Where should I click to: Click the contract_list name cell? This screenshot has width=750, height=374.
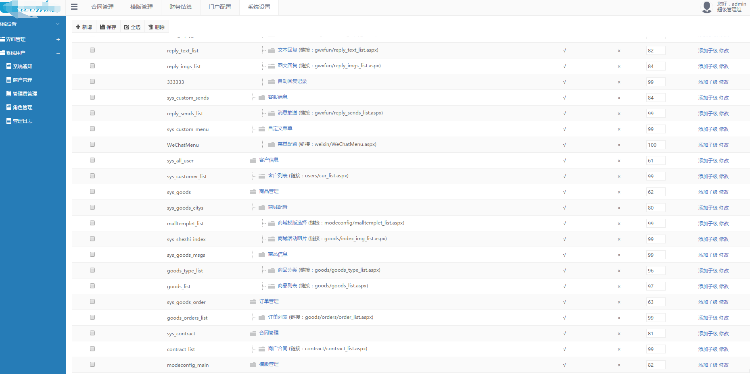pyautogui.click(x=180, y=349)
